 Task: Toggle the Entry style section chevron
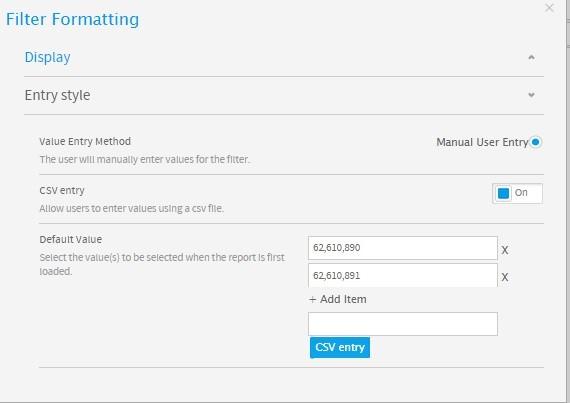(x=531, y=95)
